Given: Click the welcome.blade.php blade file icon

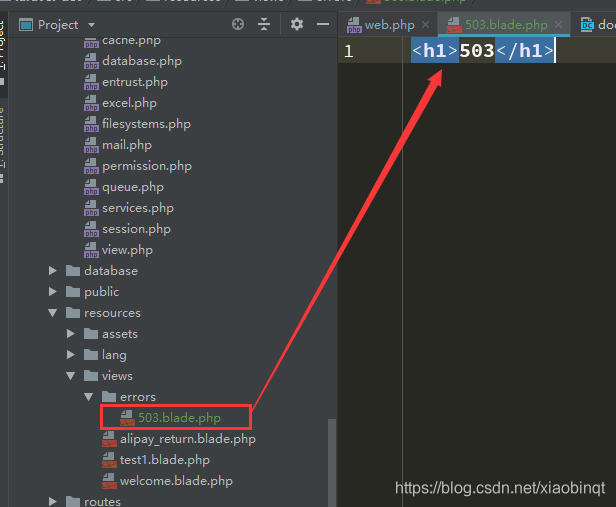Looking at the screenshot, I should pyautogui.click(x=109, y=481).
